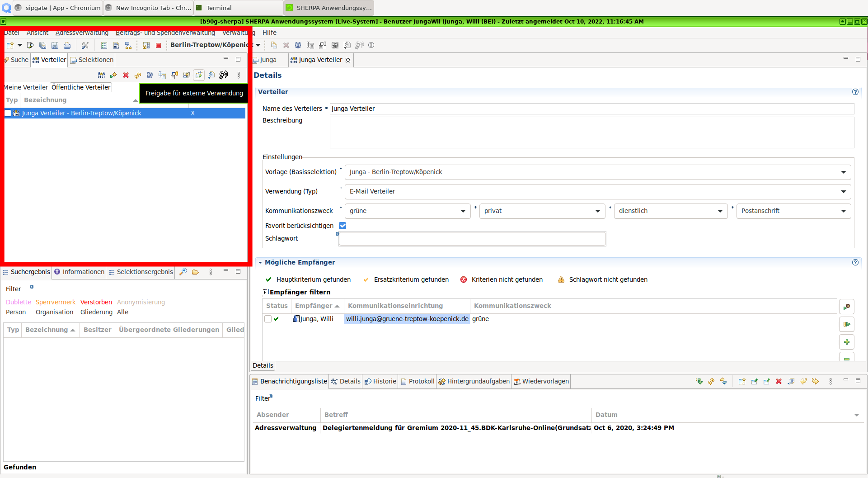Open the three-dot view menu in Verteiler panel

[239, 75]
